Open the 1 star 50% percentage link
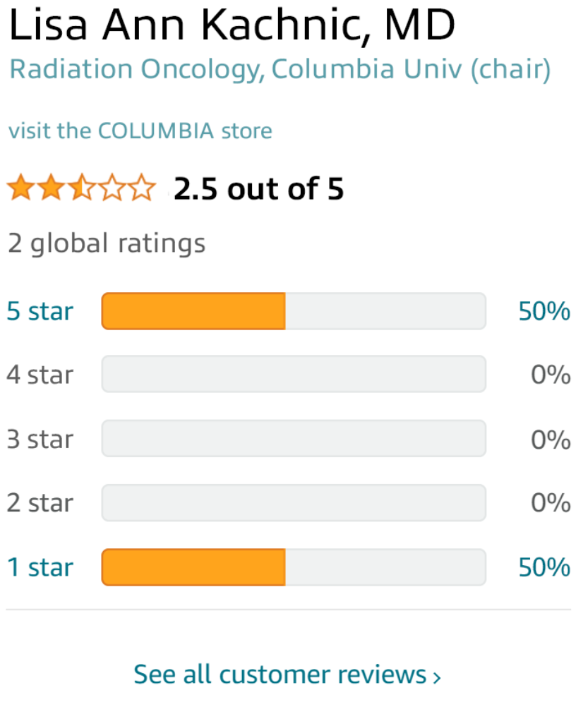This screenshot has width=588, height=702. click(x=544, y=567)
